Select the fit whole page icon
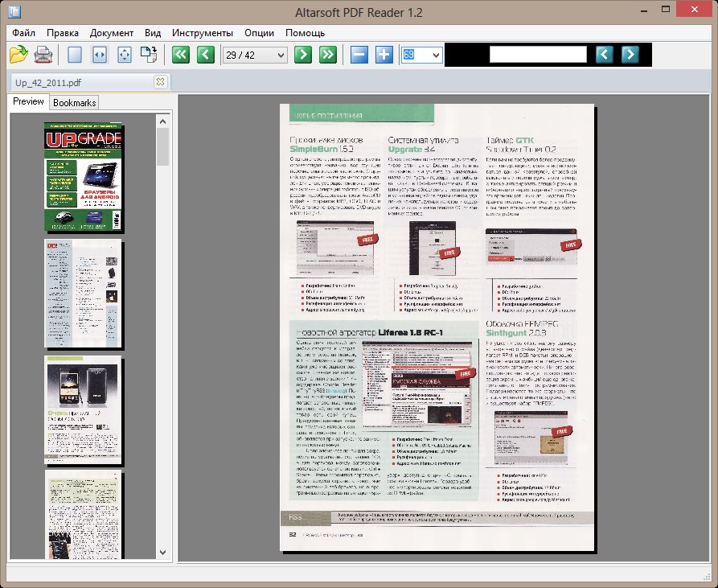 [x=124, y=55]
